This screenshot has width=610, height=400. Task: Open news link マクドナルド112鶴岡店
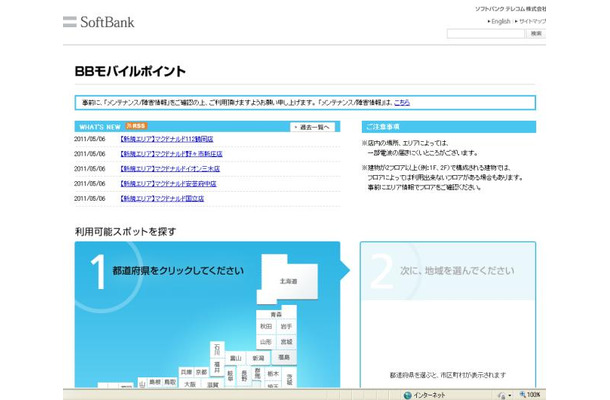point(167,139)
